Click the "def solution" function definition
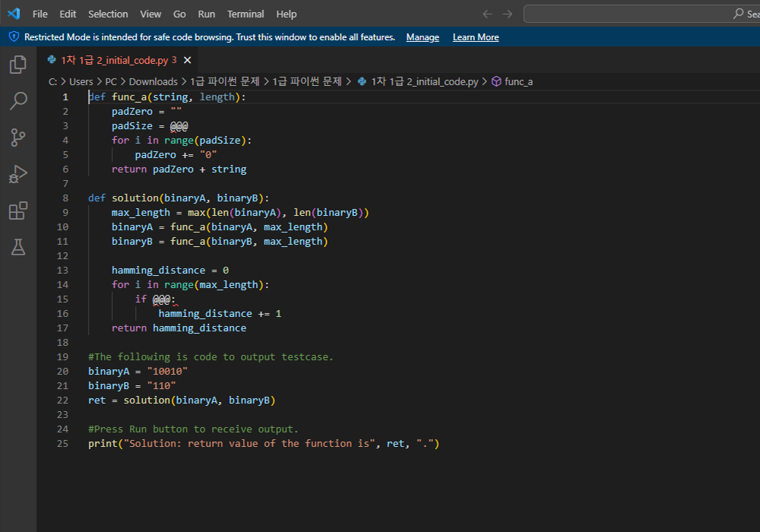Screen dimensions: 760x532 click(x=179, y=198)
